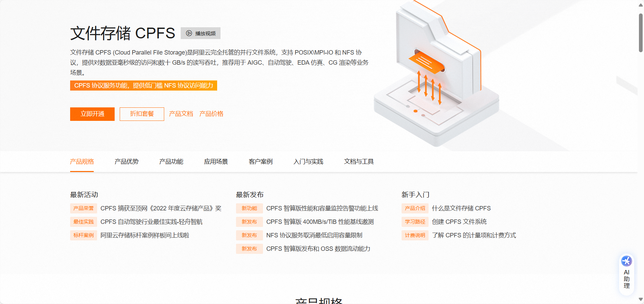Click the 最新发布 heading

pyautogui.click(x=250, y=195)
